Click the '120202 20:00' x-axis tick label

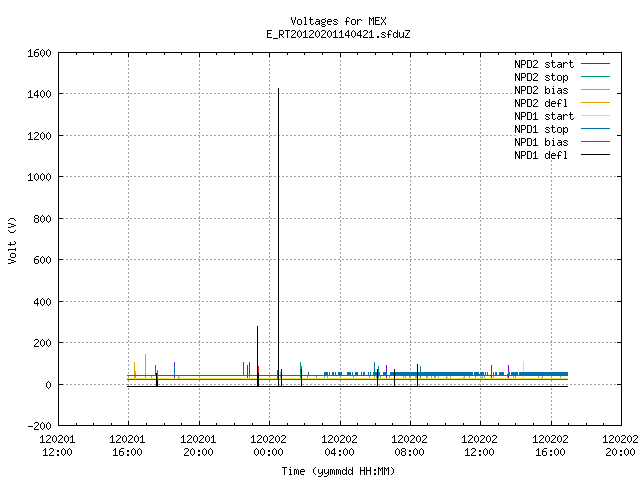tap(620, 446)
